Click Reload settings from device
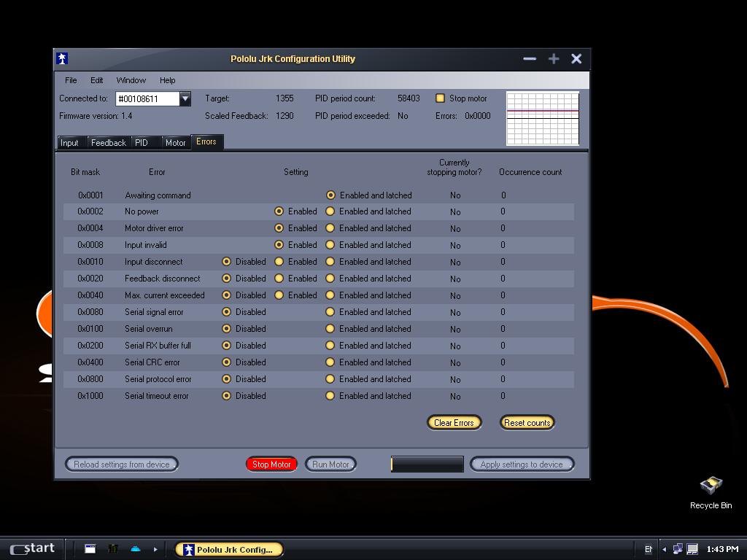The height and width of the screenshot is (560, 747). (x=122, y=464)
